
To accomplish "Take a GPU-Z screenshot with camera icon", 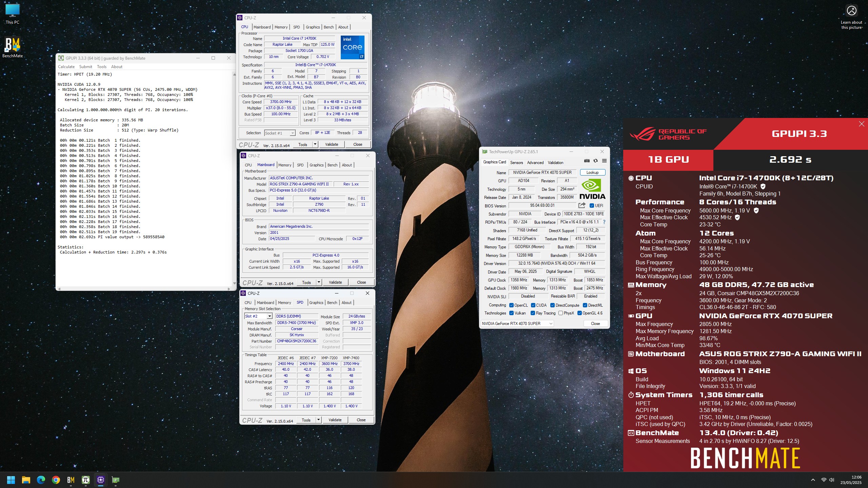I will point(587,161).
